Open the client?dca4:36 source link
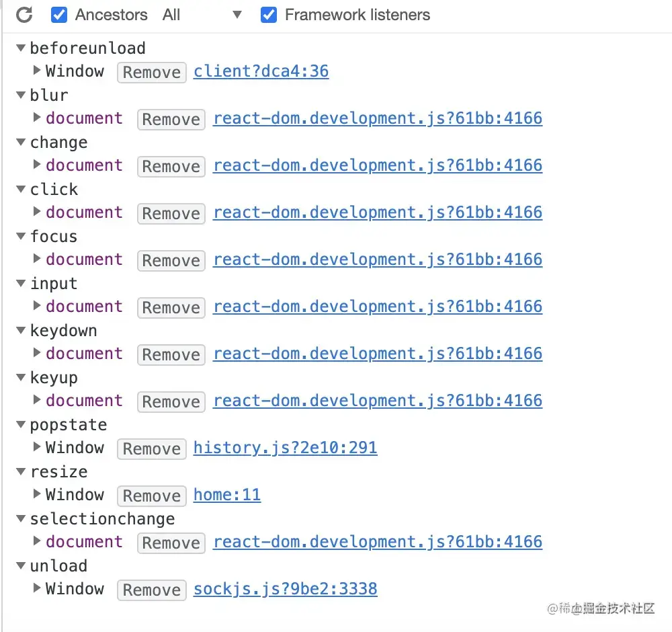 (261, 71)
